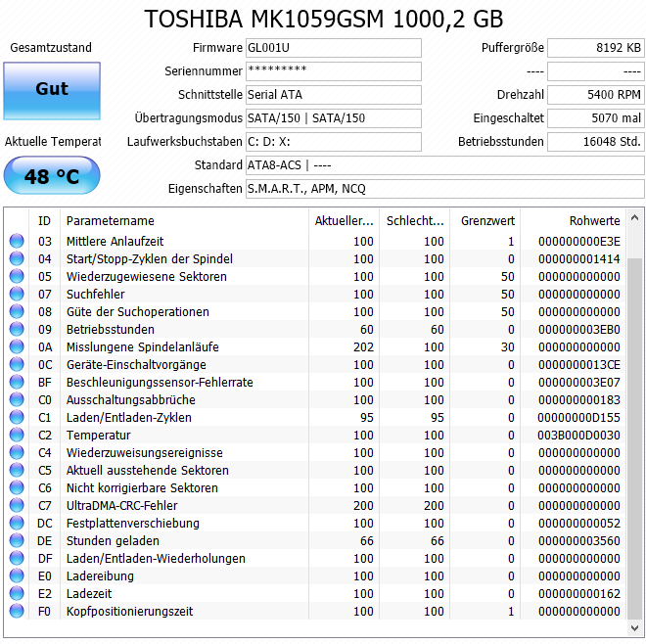Click the Puffergröße field 8192 KB
646x644 pixels.
[596, 48]
